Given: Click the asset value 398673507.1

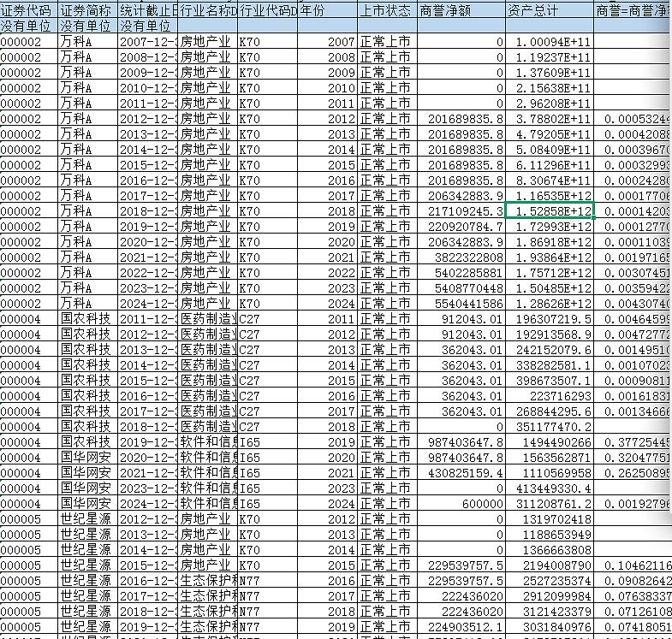Looking at the screenshot, I should coord(550,381).
